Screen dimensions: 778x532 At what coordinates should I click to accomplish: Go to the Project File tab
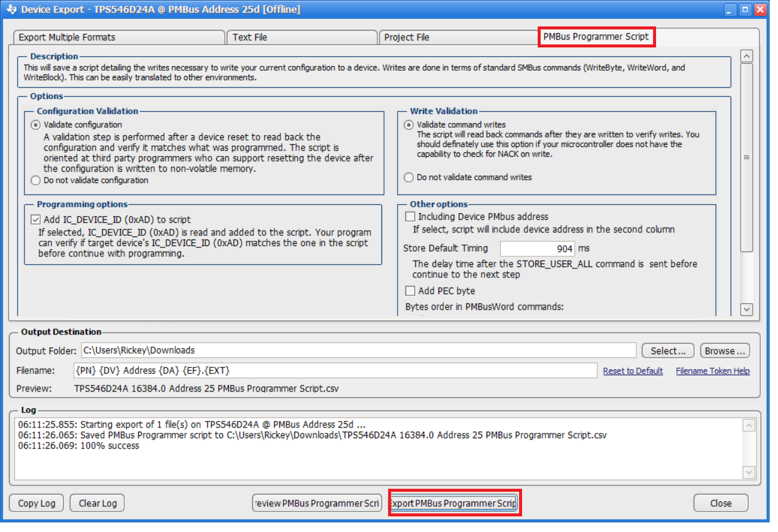458,37
